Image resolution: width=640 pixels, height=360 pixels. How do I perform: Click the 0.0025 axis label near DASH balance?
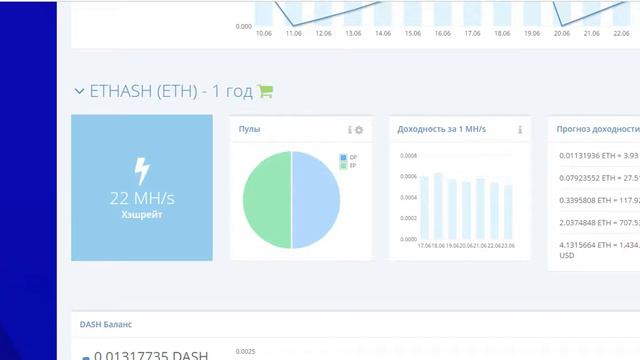click(245, 351)
